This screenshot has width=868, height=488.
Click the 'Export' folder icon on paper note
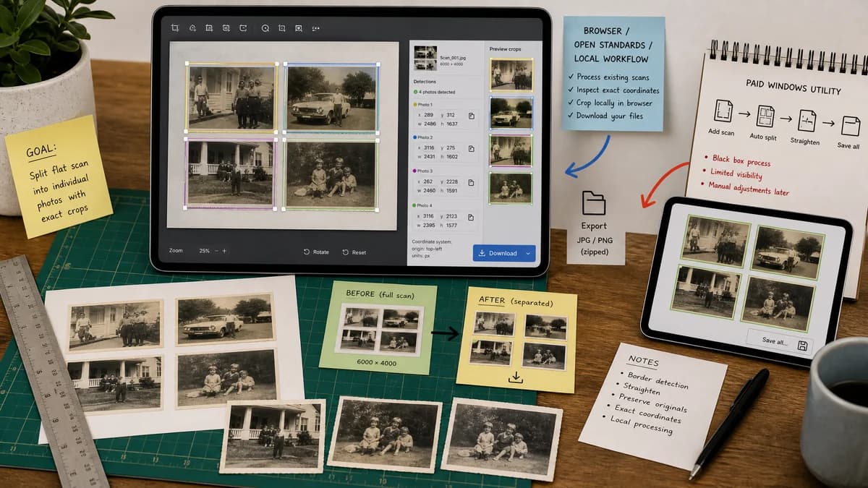click(x=594, y=204)
